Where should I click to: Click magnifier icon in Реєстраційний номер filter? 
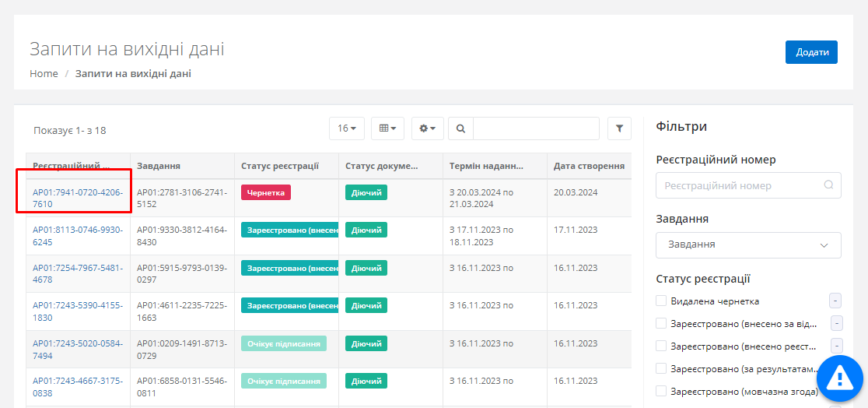pos(828,185)
